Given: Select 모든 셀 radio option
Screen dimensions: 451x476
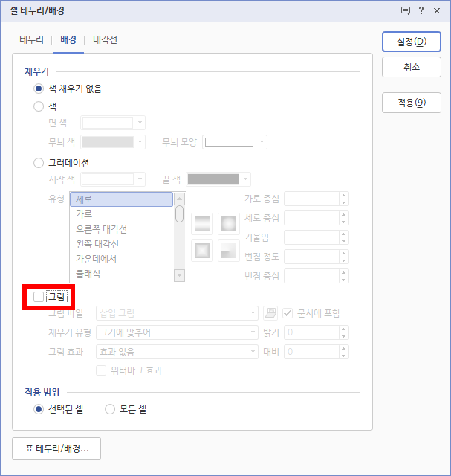Looking at the screenshot, I should (110, 409).
